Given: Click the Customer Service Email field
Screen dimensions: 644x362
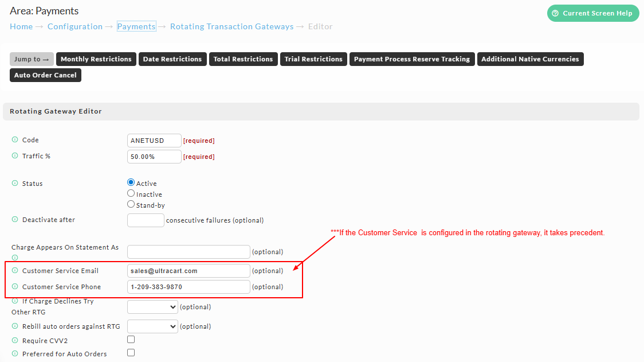Looking at the screenshot, I should click(189, 271).
